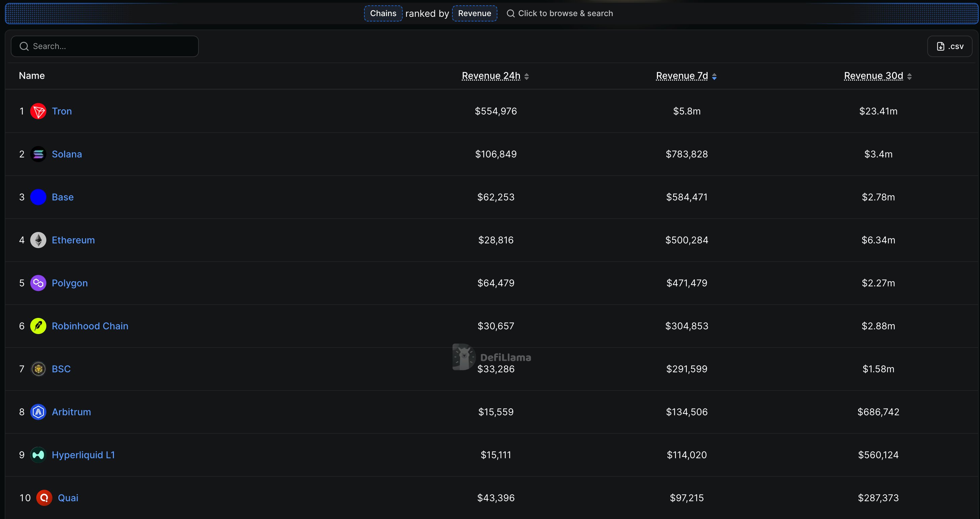Click the download file icon on .csv button
The width and height of the screenshot is (980, 519).
(940, 46)
